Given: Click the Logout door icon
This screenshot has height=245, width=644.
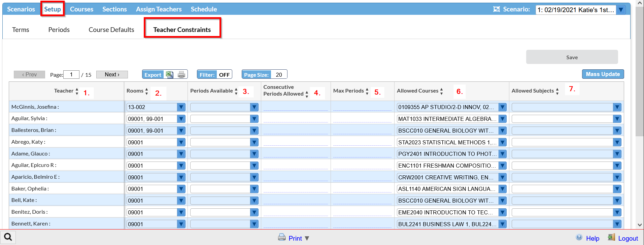Looking at the screenshot, I should pos(611,237).
